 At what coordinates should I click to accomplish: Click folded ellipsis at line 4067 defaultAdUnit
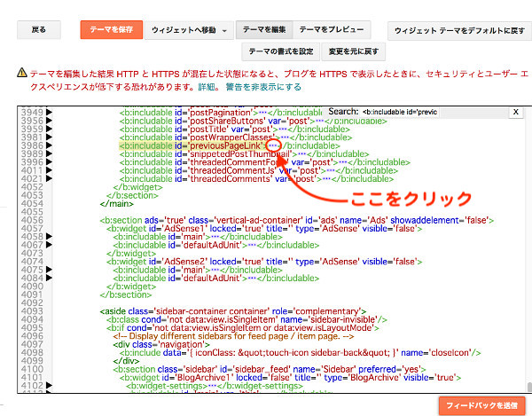click(x=252, y=245)
